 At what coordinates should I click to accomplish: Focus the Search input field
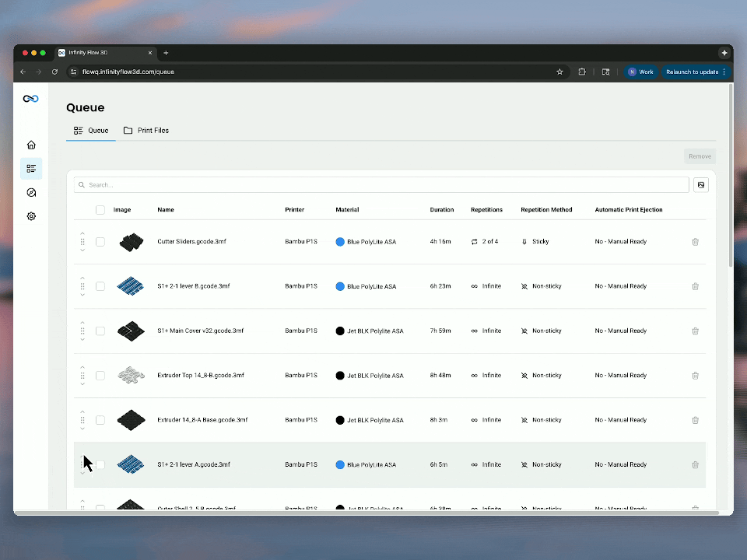click(x=381, y=185)
